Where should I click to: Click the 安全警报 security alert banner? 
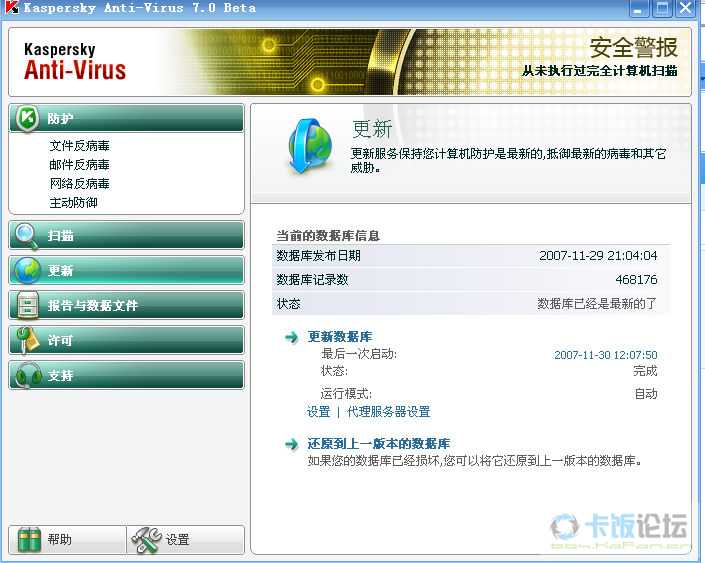pyautogui.click(x=634, y=48)
